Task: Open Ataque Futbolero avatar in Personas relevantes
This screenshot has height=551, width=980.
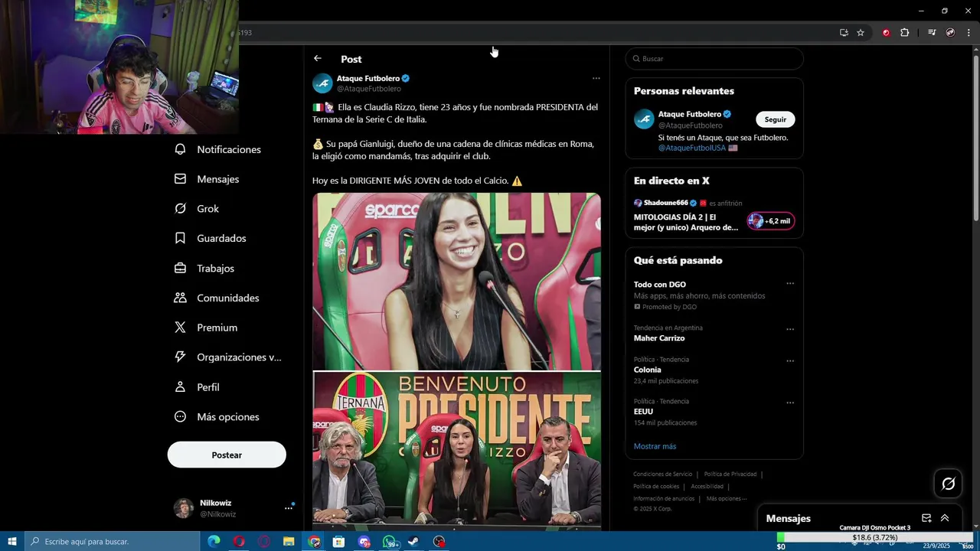Action: [644, 119]
